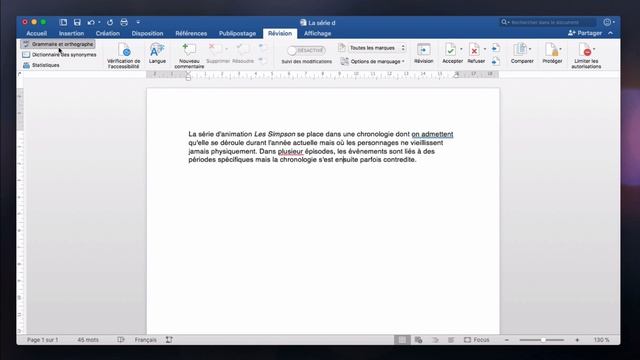Switch to the Disposition tab

[x=147, y=33]
